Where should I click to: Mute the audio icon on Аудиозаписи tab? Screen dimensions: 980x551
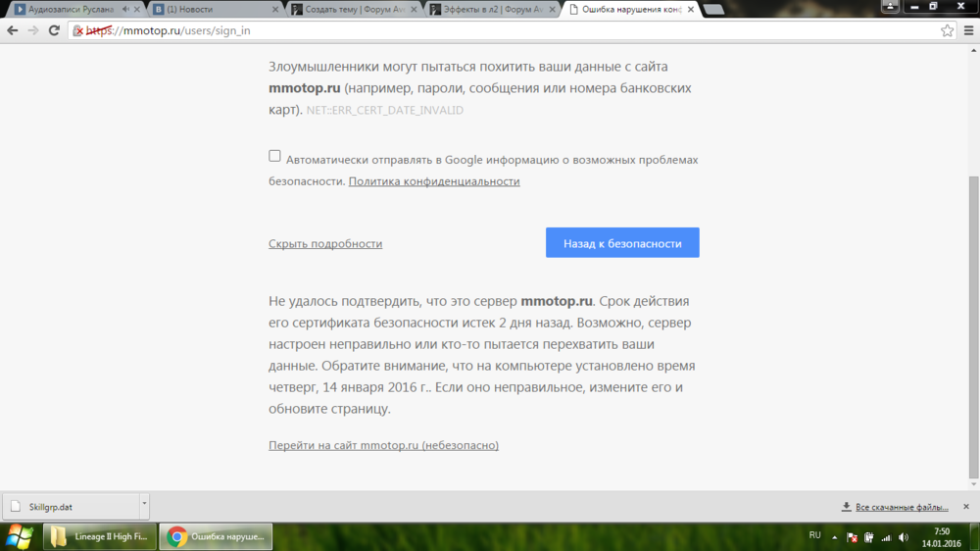pyautogui.click(x=126, y=10)
